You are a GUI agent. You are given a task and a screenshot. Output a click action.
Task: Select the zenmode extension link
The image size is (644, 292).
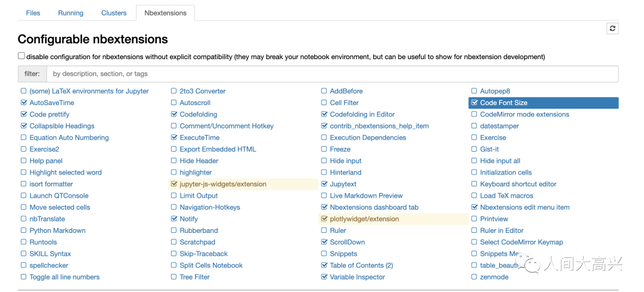coord(494,277)
